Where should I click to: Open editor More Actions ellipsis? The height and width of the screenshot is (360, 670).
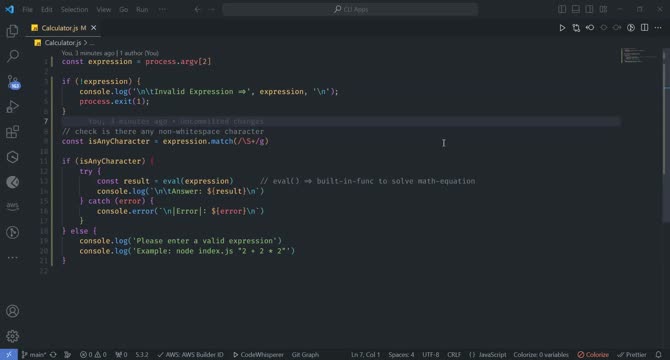(x=658, y=28)
